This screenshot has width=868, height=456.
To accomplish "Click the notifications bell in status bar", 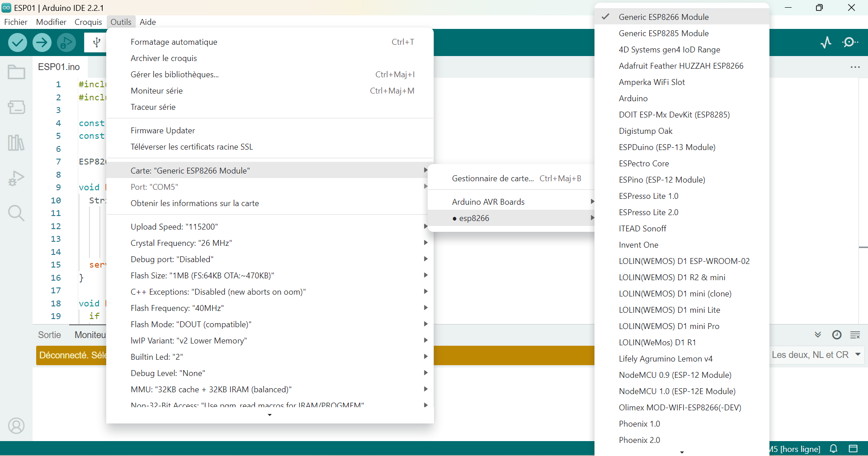I will (x=834, y=449).
